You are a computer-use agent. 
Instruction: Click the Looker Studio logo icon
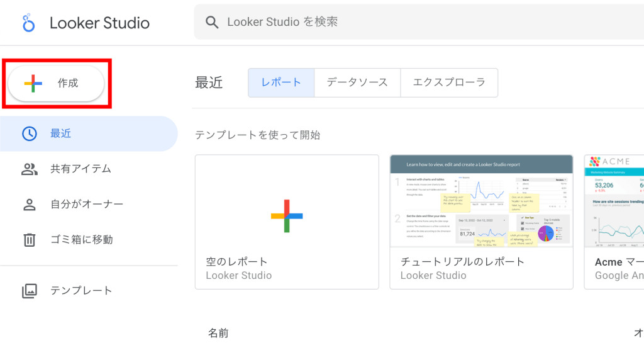[28, 23]
